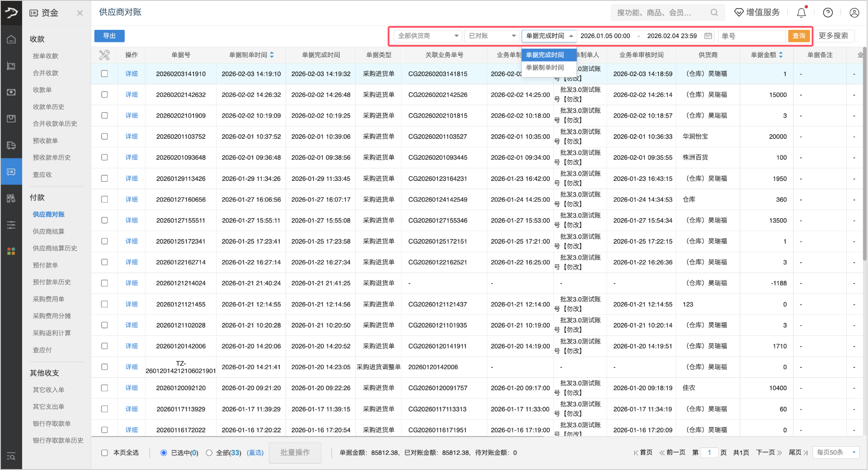Open the user account profile icon
868x470 pixels.
coord(854,13)
